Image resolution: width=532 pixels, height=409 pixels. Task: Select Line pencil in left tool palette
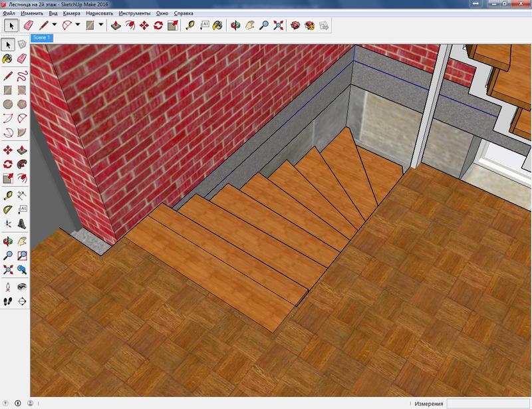click(8, 75)
